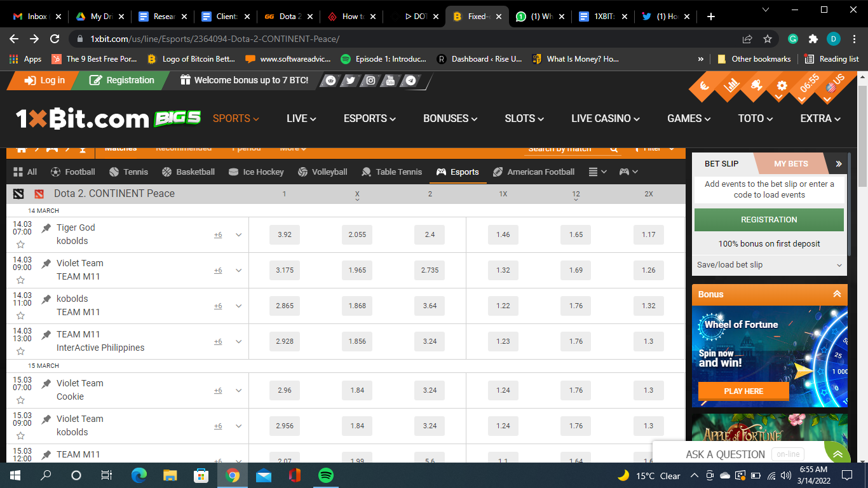Screen dimensions: 868x488
Task: Switch to the MY BETS tab
Action: pyautogui.click(x=791, y=163)
